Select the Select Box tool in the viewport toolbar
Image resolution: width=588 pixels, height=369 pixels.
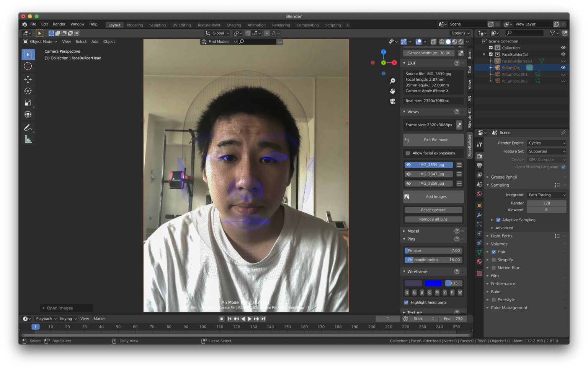28,55
